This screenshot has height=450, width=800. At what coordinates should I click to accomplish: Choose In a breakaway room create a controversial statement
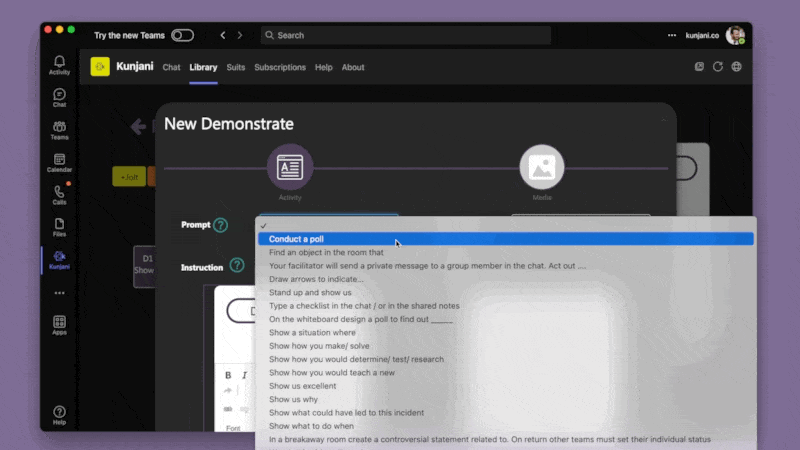[506, 439]
